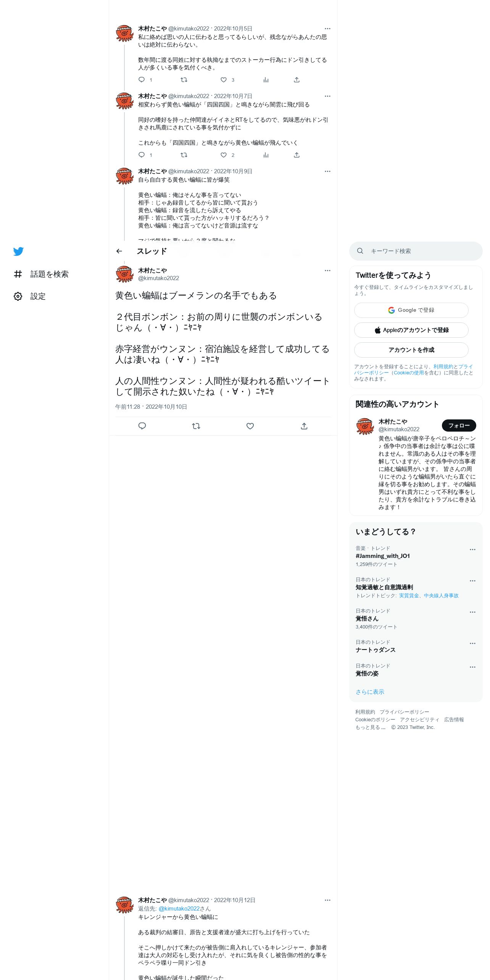Click the Twitter bird logo
Viewport: 490px width, 980px height.
pyautogui.click(x=18, y=251)
